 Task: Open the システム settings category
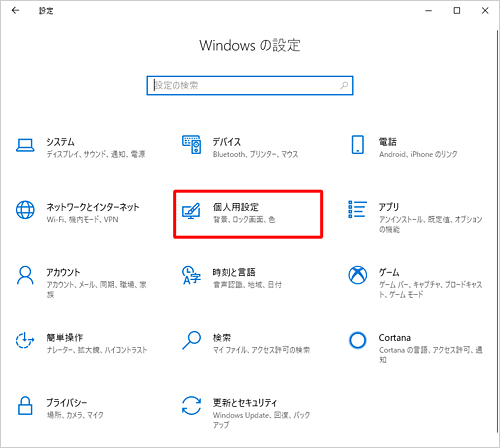coord(82,147)
